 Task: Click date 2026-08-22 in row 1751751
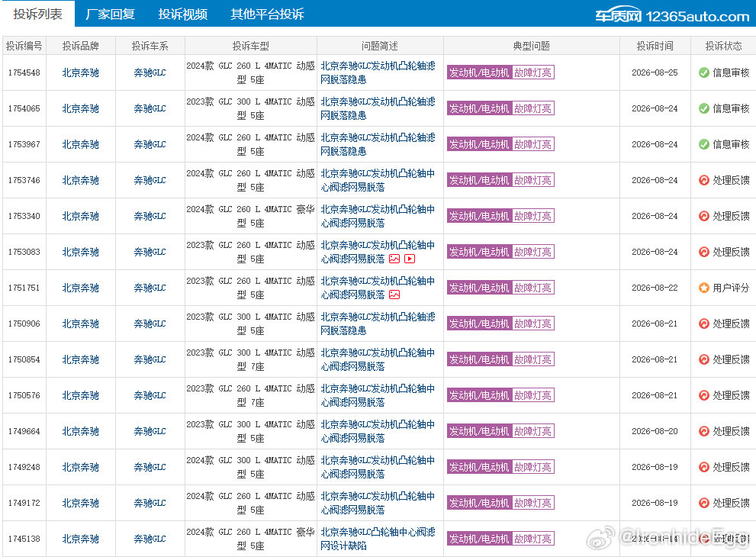[x=655, y=288]
